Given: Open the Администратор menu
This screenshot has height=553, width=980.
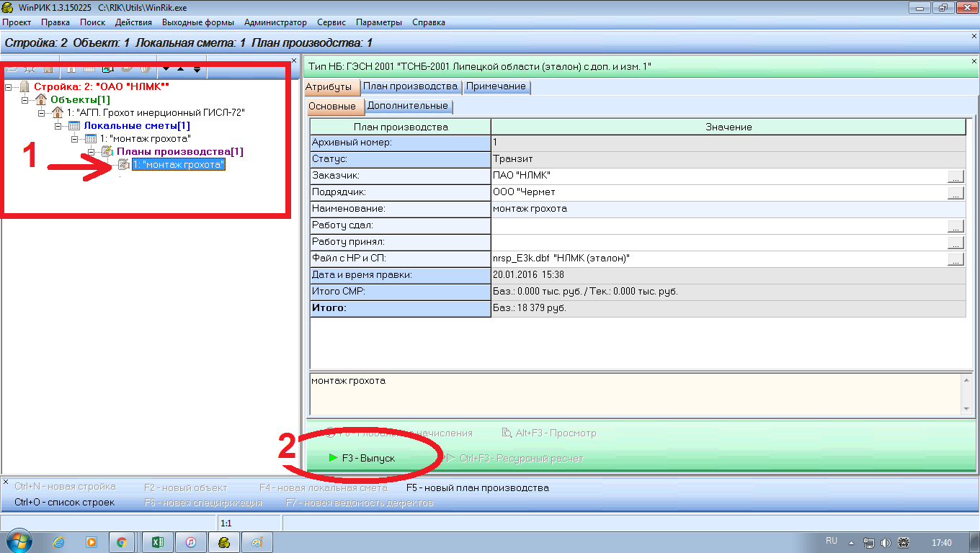Looking at the screenshot, I should (x=275, y=22).
